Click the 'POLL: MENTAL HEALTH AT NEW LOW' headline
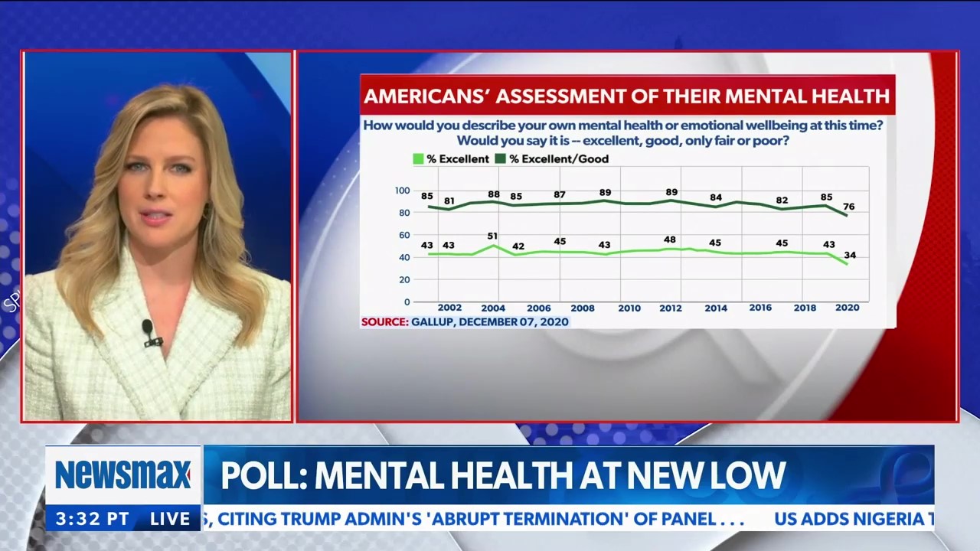Image resolution: width=980 pixels, height=551 pixels. 503,475
